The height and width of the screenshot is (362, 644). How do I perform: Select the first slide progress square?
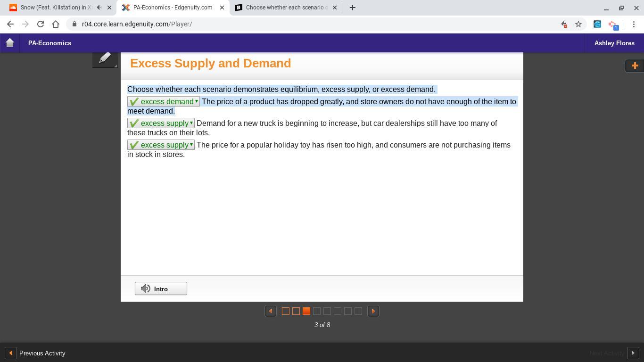click(x=286, y=311)
